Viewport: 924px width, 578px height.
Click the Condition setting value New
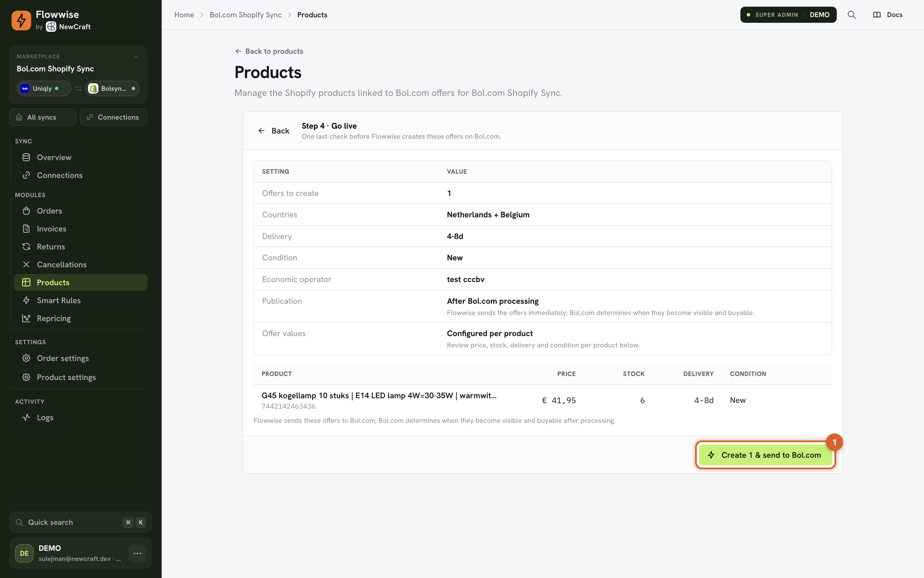[x=455, y=258]
